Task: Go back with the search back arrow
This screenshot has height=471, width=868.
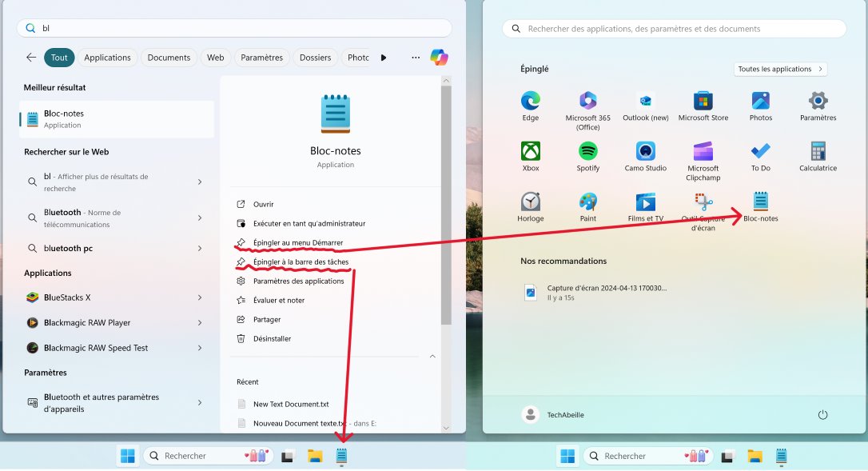Action: (31, 57)
